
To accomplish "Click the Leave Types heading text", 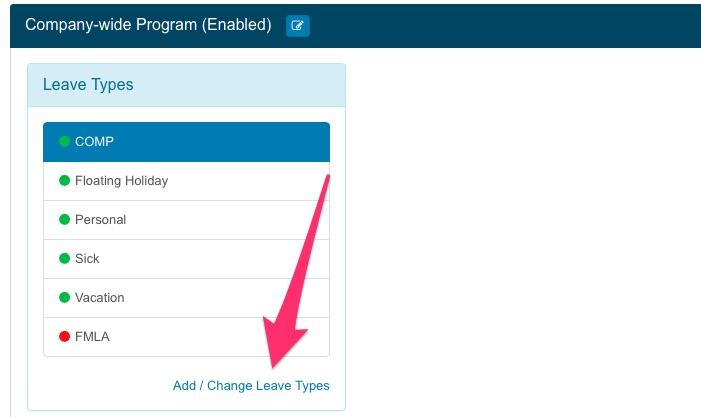I will pyautogui.click(x=88, y=85).
